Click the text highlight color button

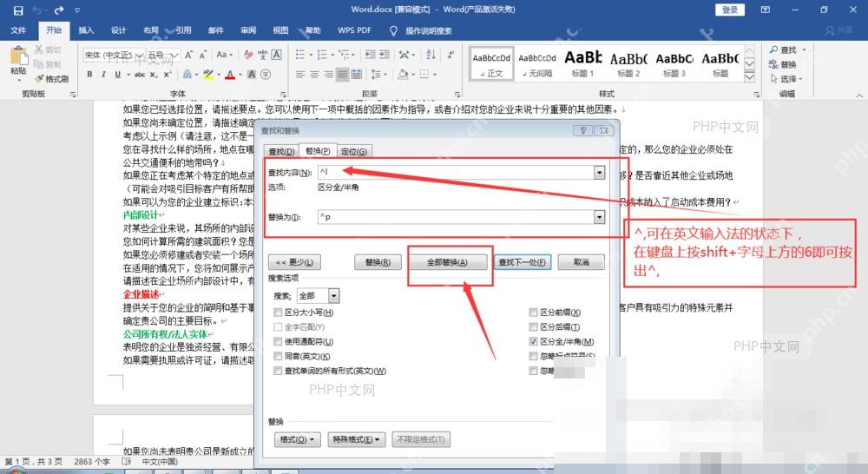[x=208, y=74]
